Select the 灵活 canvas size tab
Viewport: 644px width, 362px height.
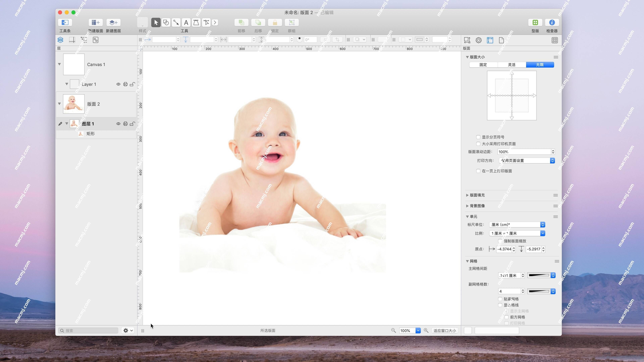[512, 65]
